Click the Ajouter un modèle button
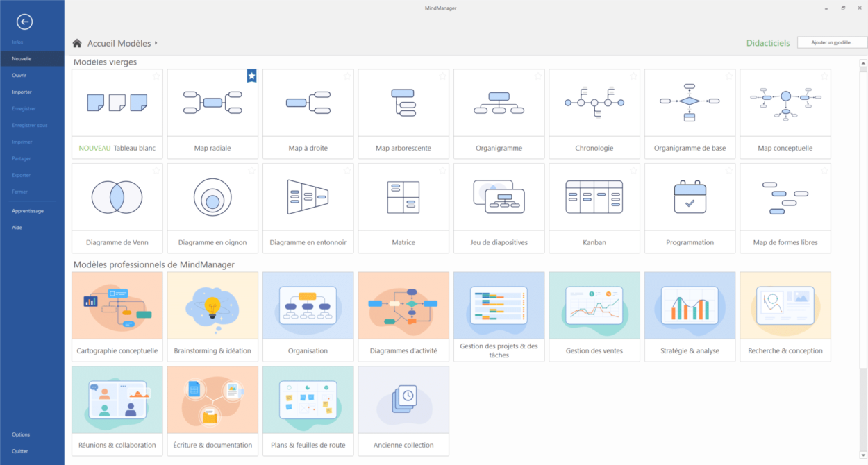This screenshot has width=868, height=465. pos(832,43)
